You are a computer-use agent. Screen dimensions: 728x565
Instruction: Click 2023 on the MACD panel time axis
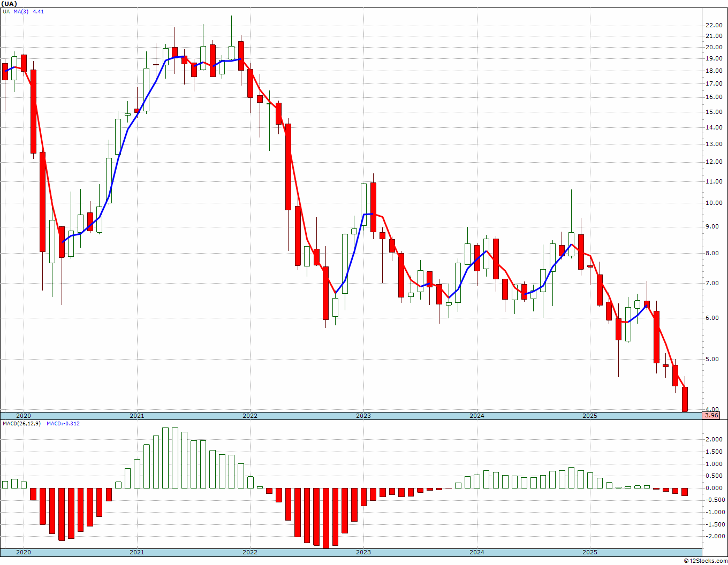click(363, 552)
